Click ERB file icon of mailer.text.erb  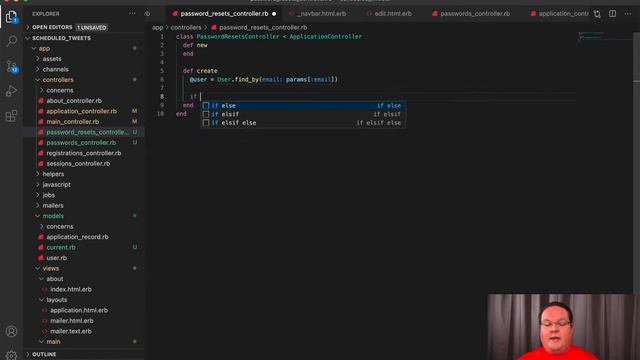(45, 331)
